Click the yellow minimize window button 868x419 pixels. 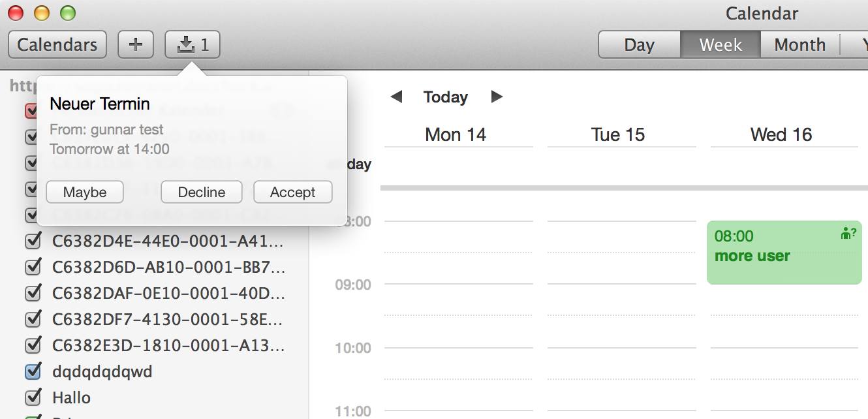[41, 13]
